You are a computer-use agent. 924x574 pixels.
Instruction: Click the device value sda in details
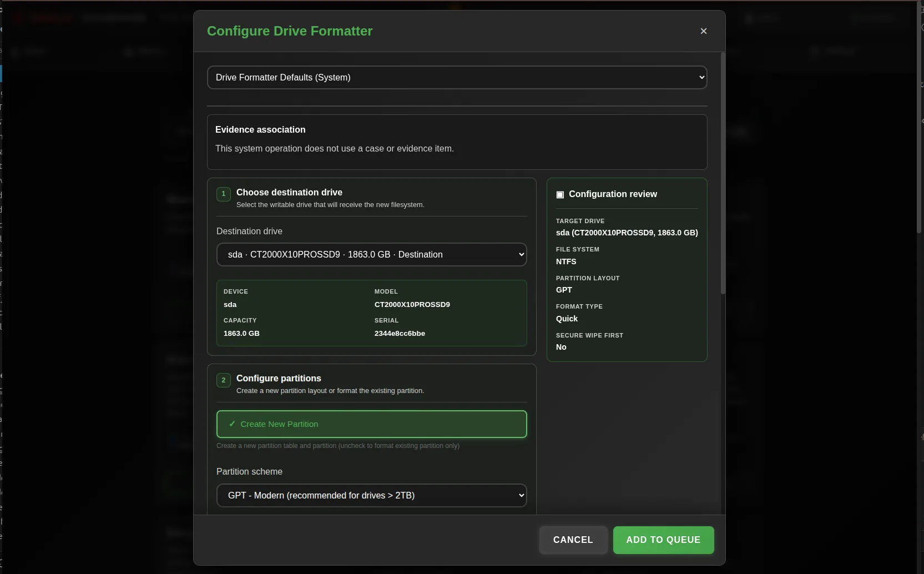pos(230,305)
